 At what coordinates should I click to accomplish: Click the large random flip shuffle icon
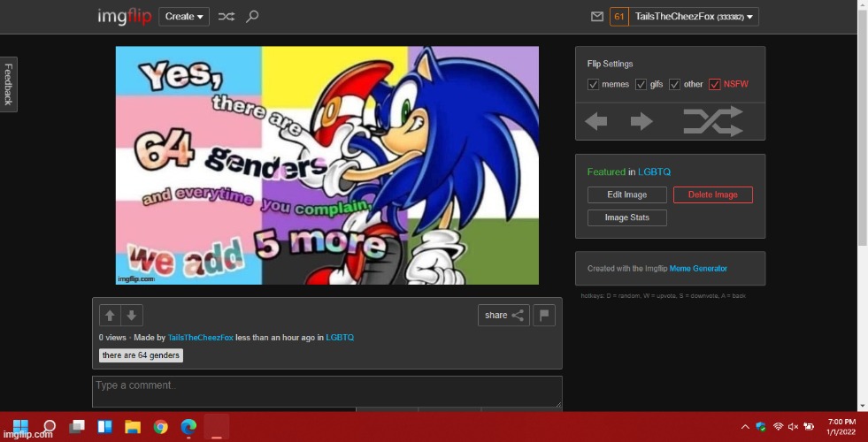(x=713, y=121)
